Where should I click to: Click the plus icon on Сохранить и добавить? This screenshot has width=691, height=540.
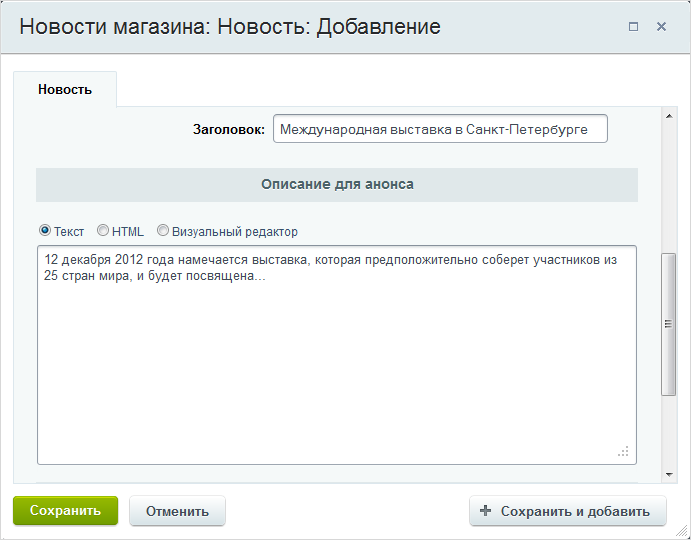click(485, 510)
